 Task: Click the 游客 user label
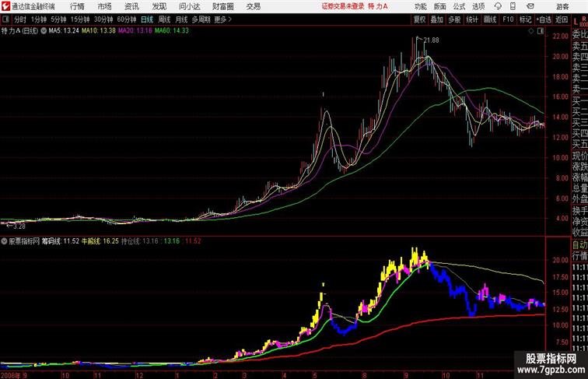[x=562, y=6]
